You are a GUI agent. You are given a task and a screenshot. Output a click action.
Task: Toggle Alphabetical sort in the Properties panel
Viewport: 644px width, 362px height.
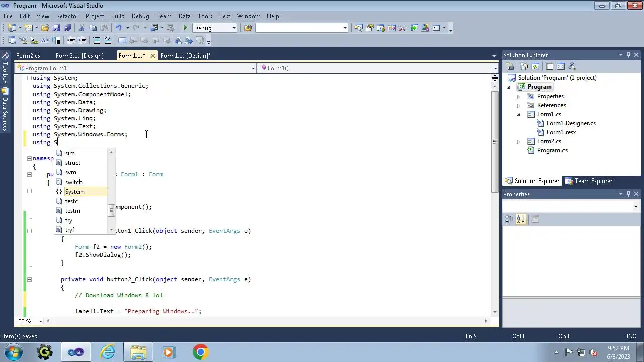tap(520, 219)
